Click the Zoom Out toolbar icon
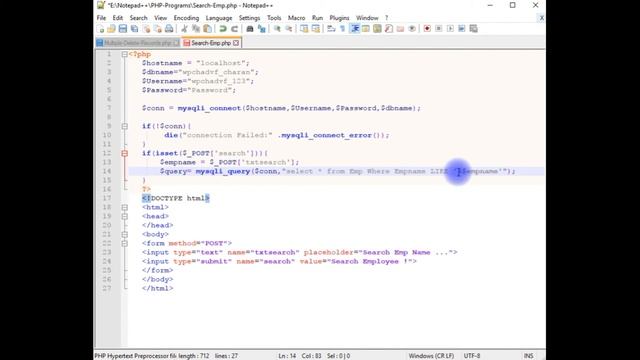 pos(289,29)
